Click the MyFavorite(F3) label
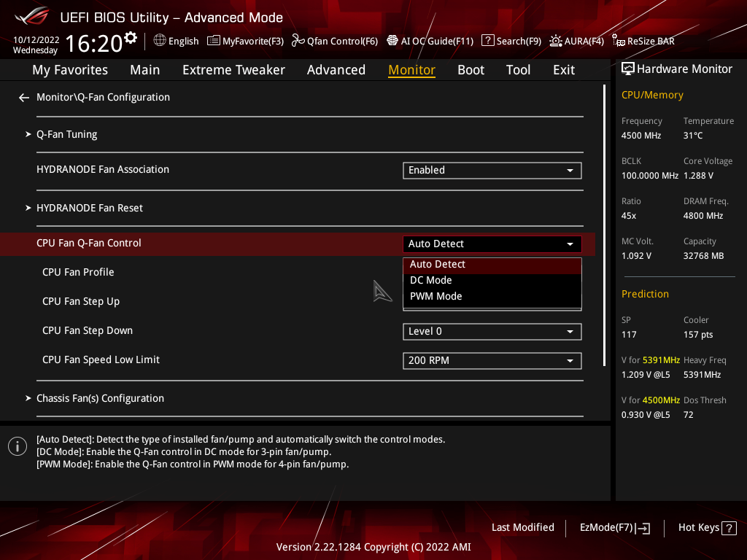The height and width of the screenshot is (560, 747). [253, 41]
